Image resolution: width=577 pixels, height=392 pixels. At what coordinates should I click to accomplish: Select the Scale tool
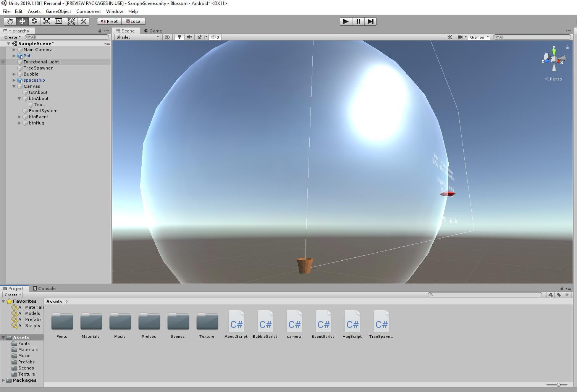click(47, 21)
